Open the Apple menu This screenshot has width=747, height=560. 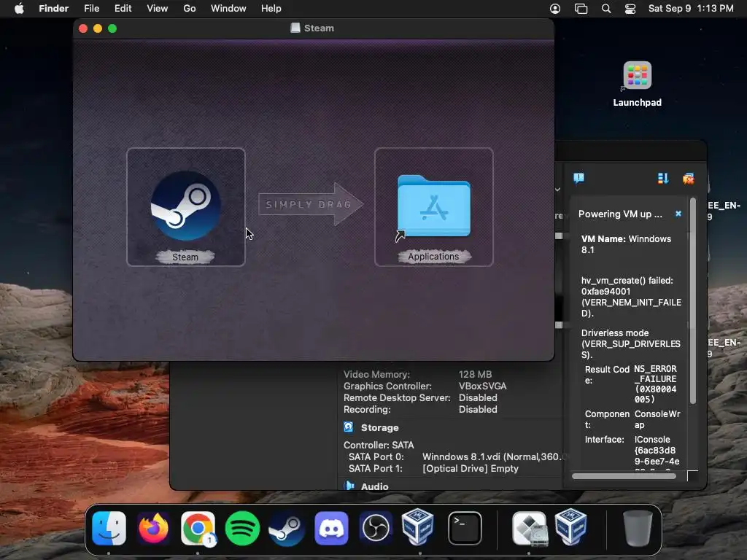coord(19,9)
